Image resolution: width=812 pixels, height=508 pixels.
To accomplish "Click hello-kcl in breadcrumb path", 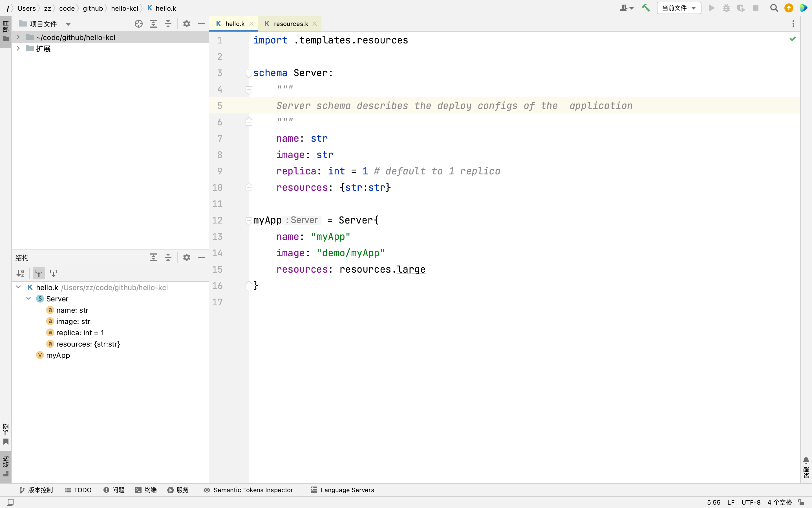I will (x=125, y=8).
